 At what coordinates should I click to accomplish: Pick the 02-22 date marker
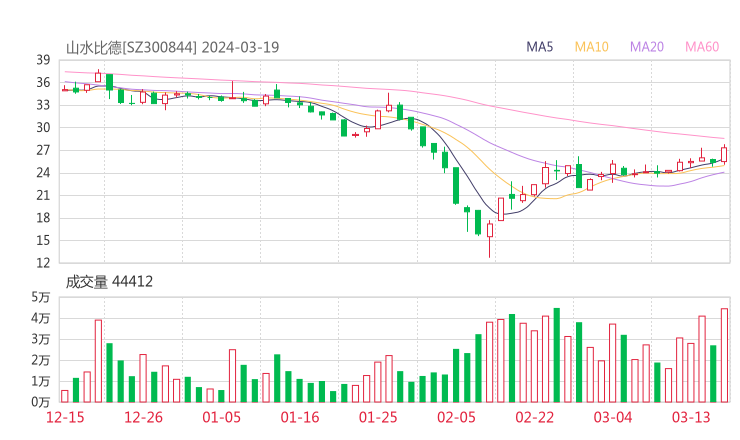(534, 417)
